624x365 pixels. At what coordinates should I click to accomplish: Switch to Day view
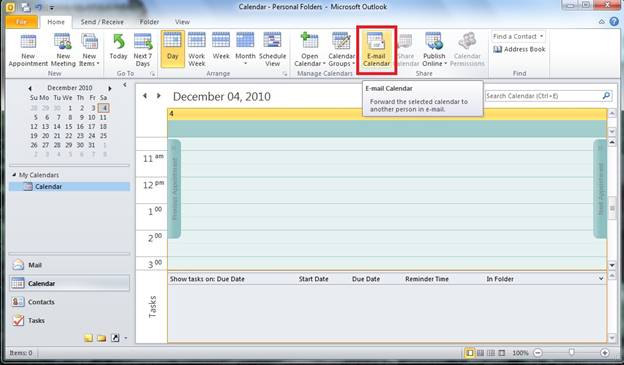172,49
